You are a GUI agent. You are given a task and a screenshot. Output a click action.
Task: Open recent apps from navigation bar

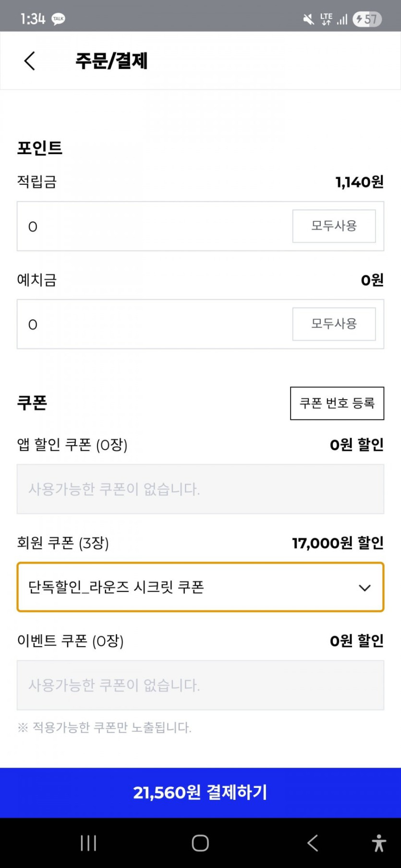pyautogui.click(x=88, y=843)
